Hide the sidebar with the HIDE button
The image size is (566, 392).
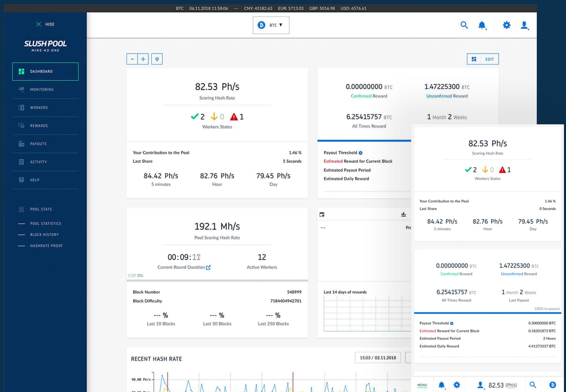tap(45, 24)
